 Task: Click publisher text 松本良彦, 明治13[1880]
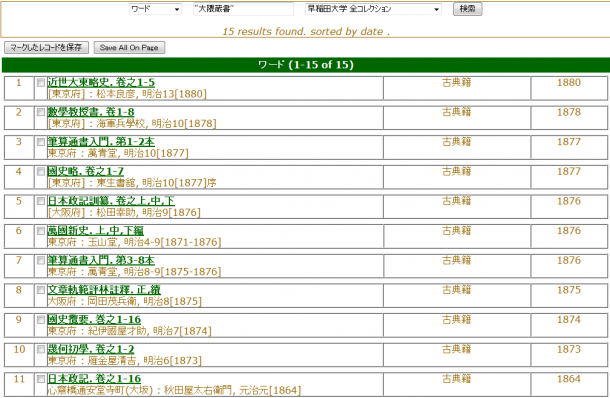(x=151, y=94)
